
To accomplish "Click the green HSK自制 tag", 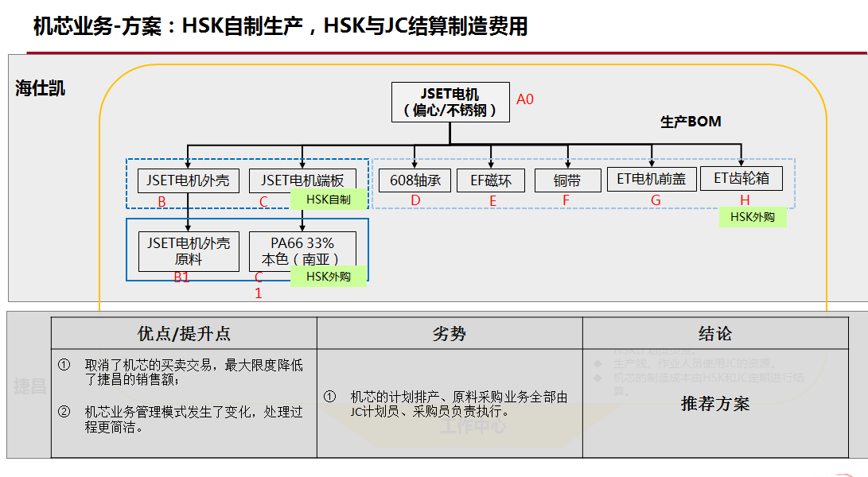I will coord(329,200).
